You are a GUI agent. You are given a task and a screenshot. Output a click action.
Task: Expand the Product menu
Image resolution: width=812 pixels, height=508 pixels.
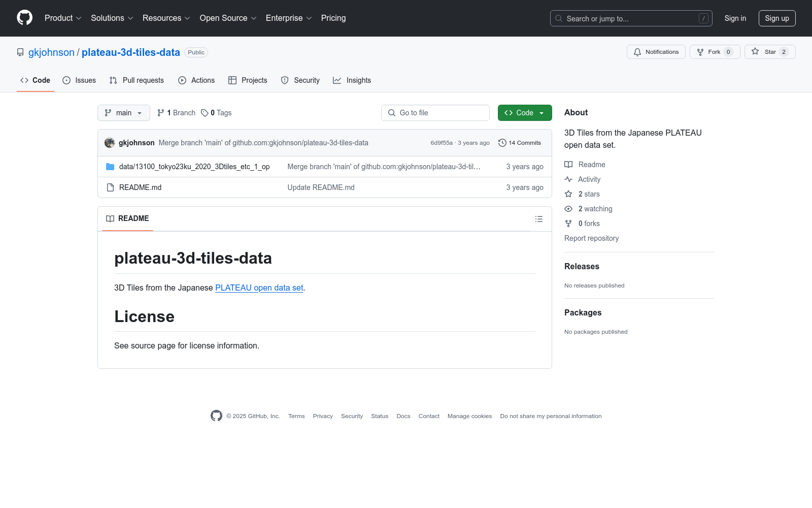click(x=63, y=18)
